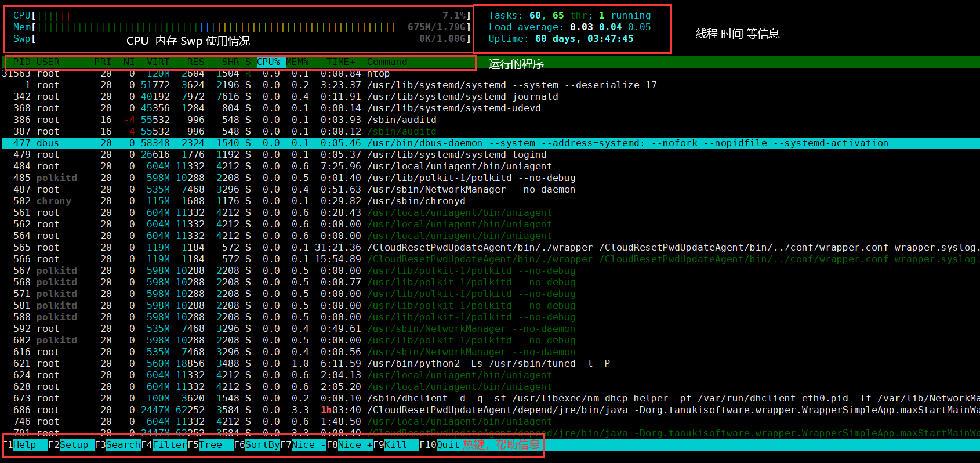Sort by the Command column header
Viewport: 980px width, 463px height.
click(x=387, y=62)
